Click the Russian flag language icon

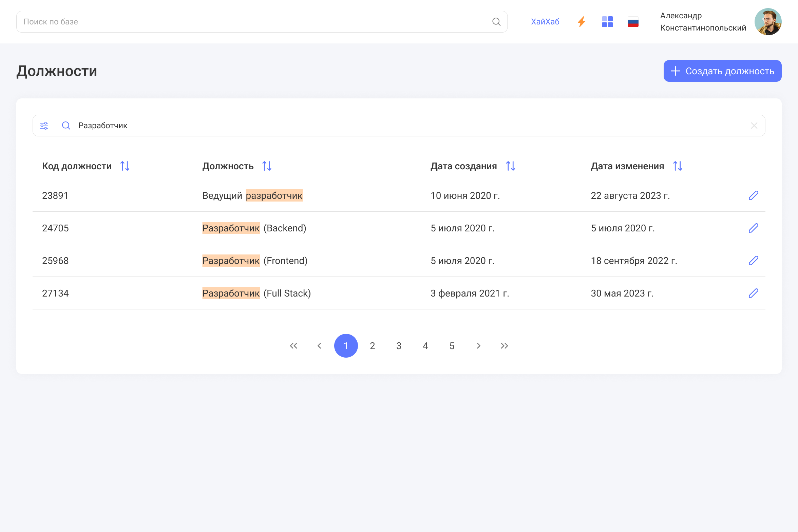pos(633,22)
